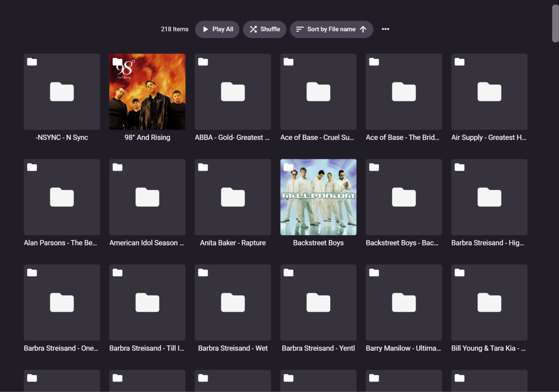
Task: Open the Backstreet Boys Millennium album cover
Action: pos(318,197)
